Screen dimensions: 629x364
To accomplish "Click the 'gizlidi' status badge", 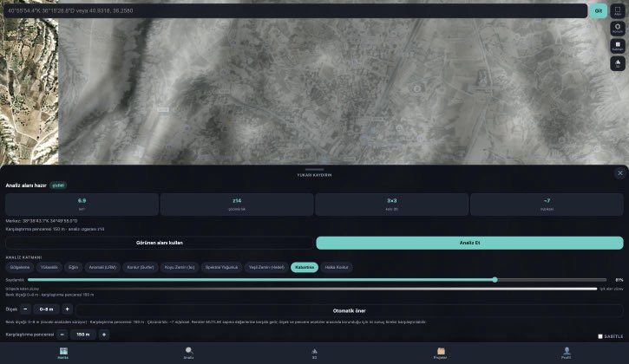I will click(x=58, y=185).
